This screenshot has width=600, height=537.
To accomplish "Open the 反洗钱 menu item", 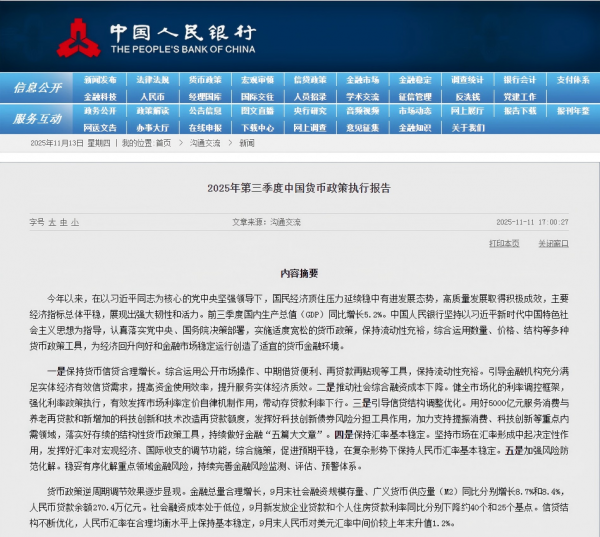I will (x=468, y=97).
